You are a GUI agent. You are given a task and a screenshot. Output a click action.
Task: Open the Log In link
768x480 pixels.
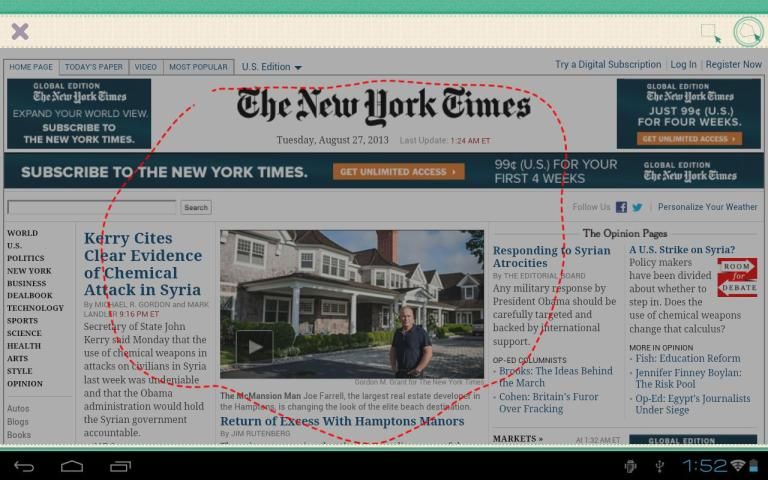coord(683,64)
